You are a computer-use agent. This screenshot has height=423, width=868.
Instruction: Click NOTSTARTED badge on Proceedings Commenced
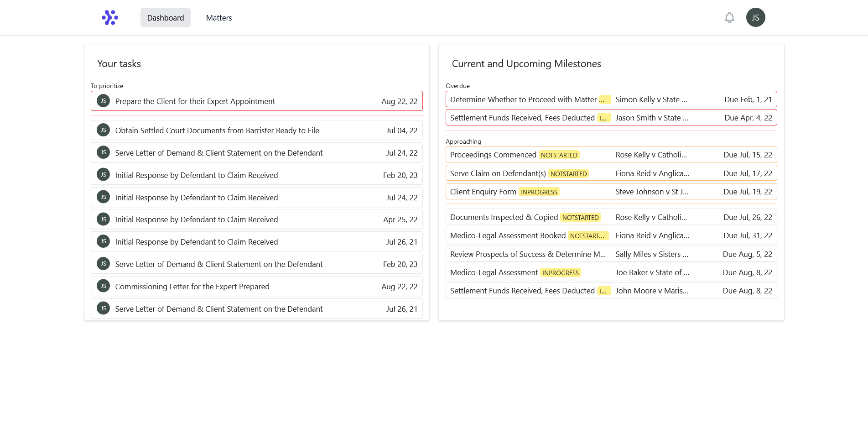click(x=559, y=155)
